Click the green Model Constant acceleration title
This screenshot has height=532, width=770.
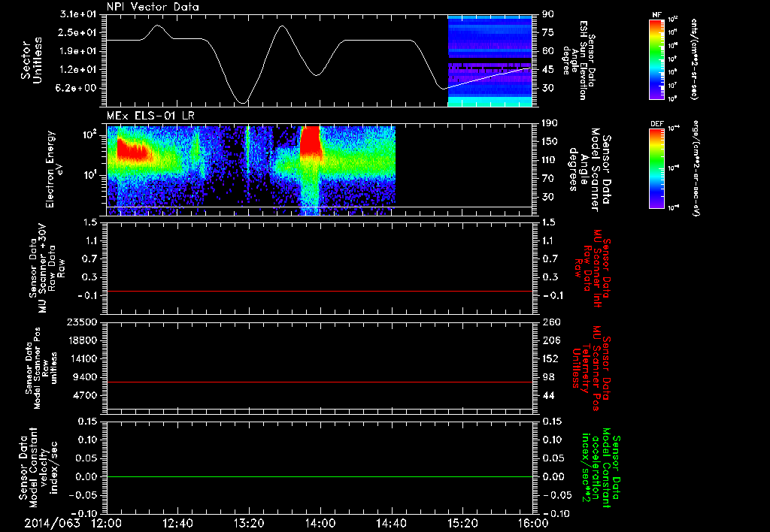click(601, 467)
